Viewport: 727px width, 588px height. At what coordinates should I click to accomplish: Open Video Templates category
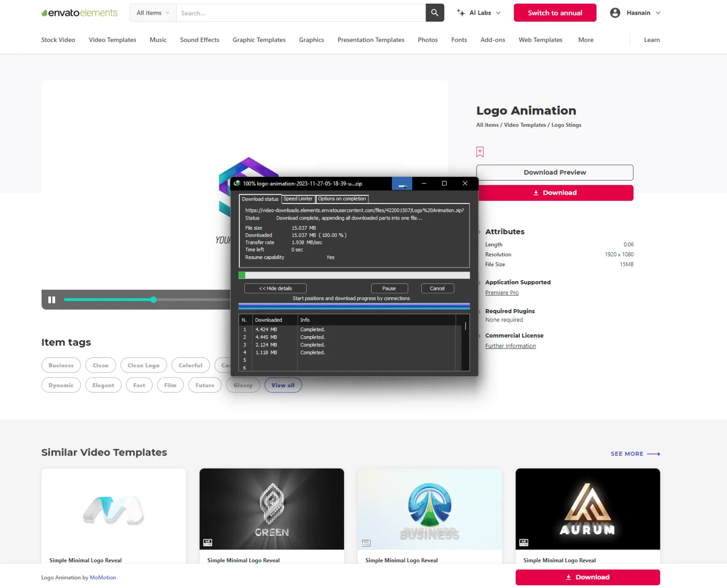(113, 40)
